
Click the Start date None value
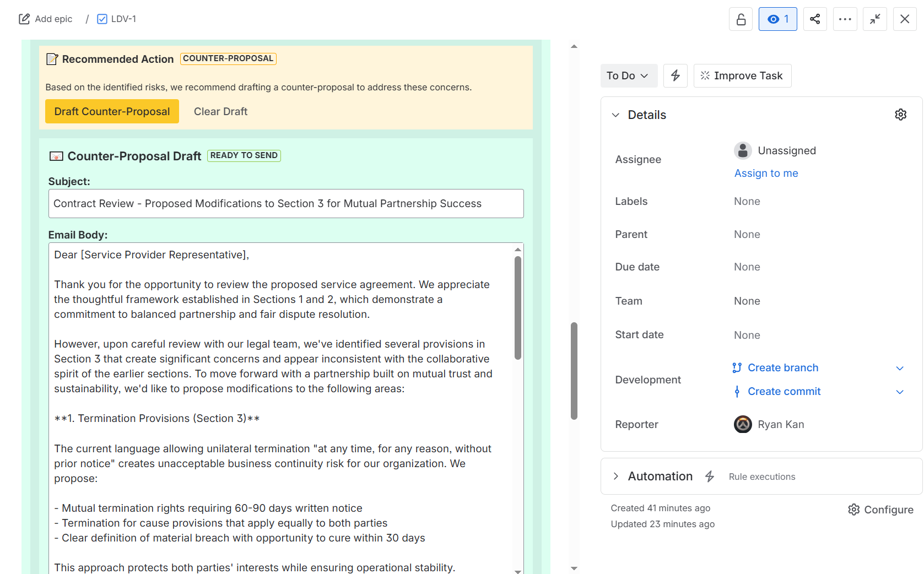click(747, 335)
